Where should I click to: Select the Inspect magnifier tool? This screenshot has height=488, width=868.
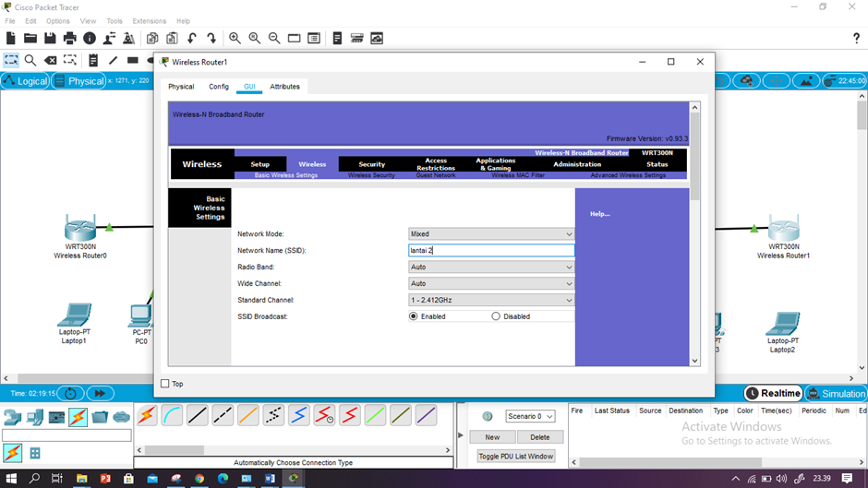click(x=30, y=60)
